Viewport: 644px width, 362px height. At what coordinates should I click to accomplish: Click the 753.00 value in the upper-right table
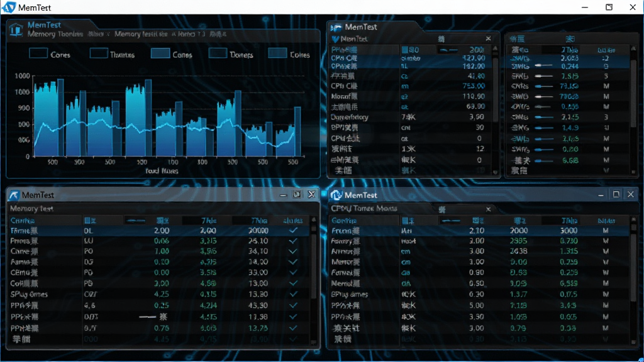coord(473,86)
